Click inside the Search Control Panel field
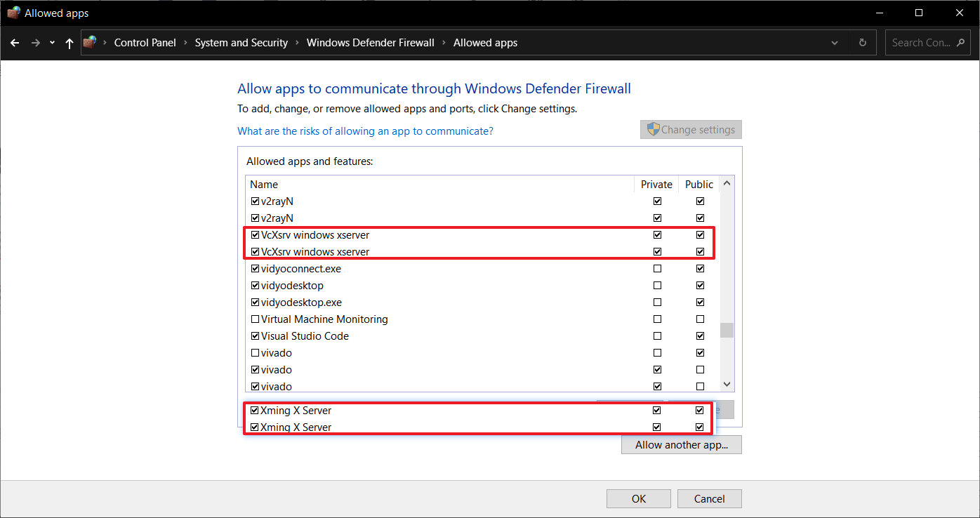 [x=920, y=42]
